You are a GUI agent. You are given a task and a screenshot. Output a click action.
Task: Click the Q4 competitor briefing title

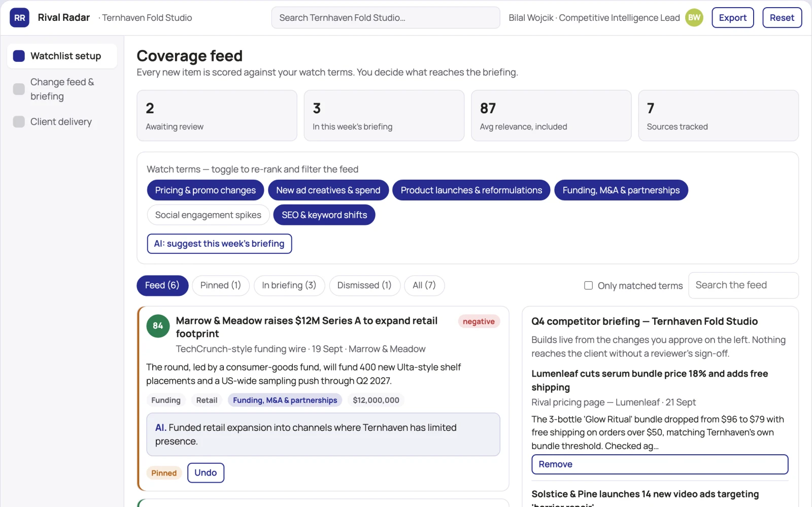[645, 321]
